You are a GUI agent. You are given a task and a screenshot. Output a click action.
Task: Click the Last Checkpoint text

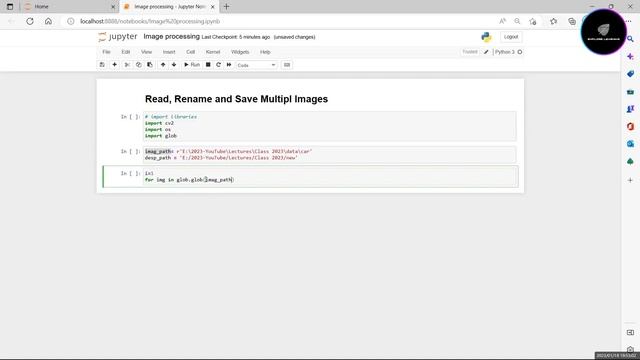[x=236, y=37]
